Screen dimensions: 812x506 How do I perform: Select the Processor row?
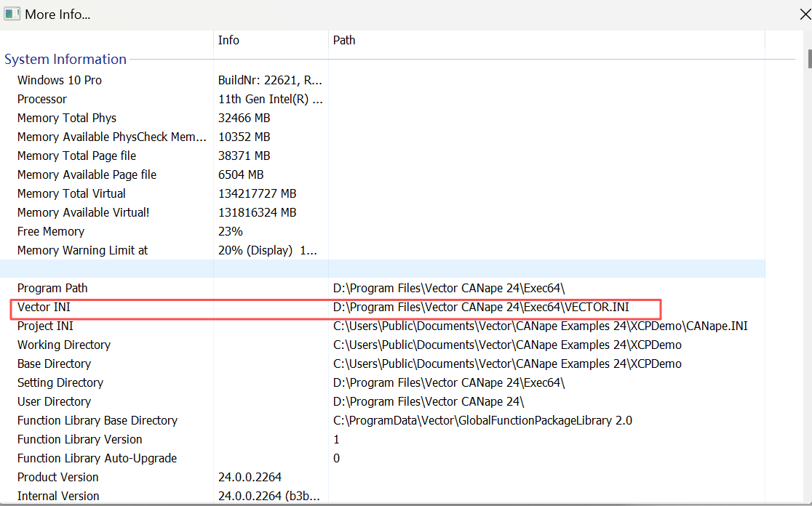(x=42, y=99)
